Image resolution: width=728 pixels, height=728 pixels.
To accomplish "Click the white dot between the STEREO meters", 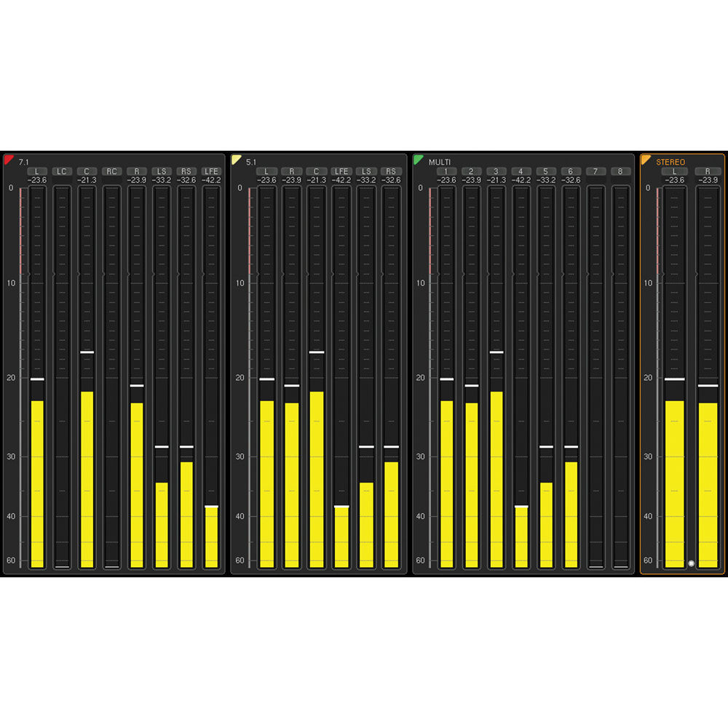I will [x=691, y=563].
